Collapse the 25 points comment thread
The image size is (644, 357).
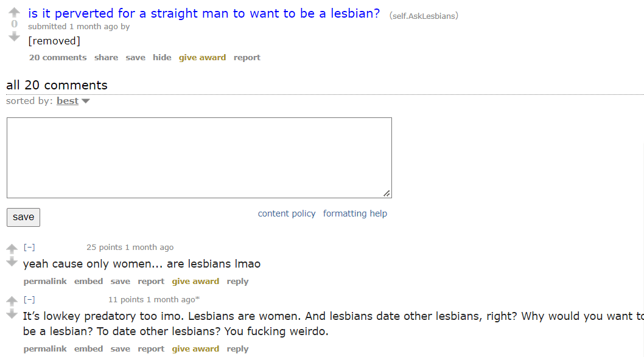[29, 248]
